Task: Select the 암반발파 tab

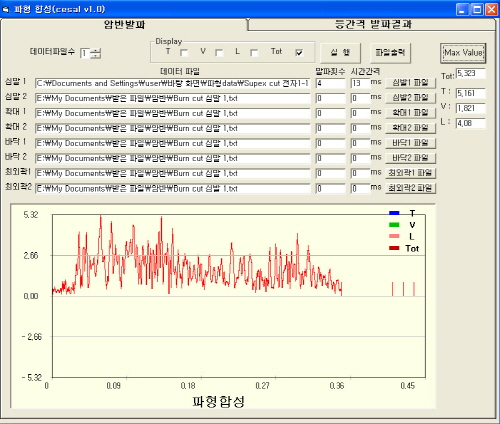Action: coord(124,24)
